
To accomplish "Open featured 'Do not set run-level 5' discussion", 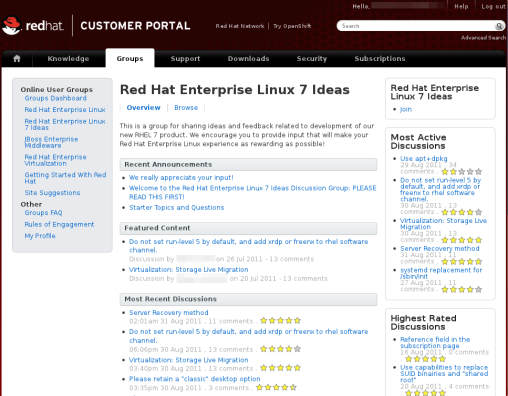I will point(248,246).
